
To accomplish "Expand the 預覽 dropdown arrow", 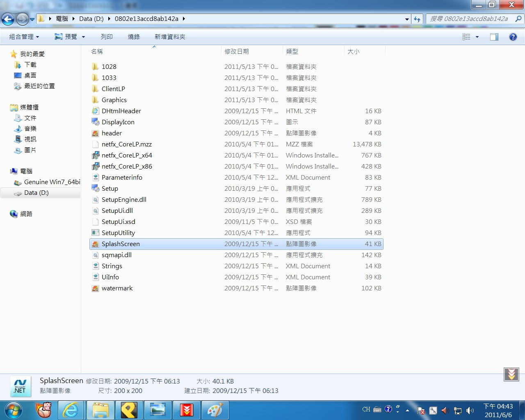I will tap(83, 37).
